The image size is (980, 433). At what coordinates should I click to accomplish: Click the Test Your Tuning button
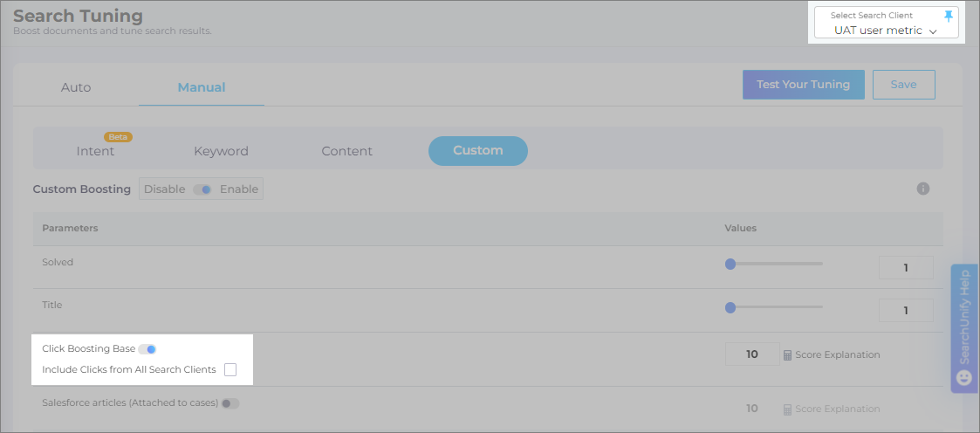click(803, 85)
